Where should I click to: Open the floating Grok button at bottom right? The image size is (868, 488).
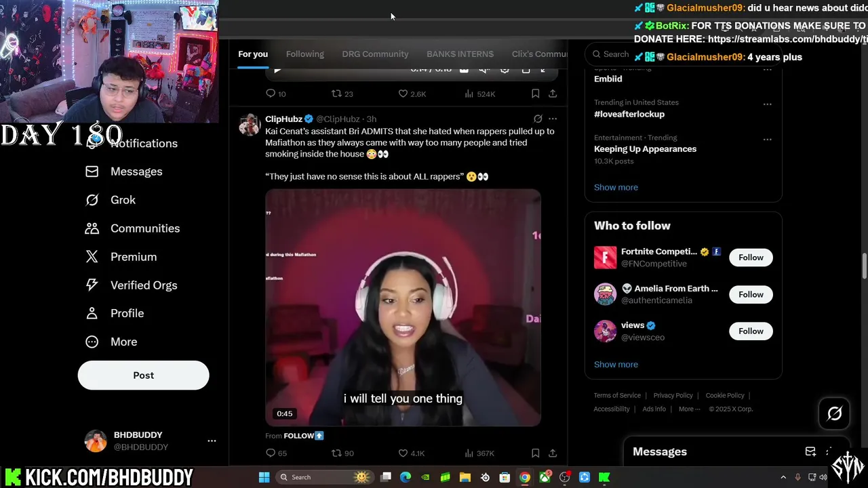(x=835, y=413)
